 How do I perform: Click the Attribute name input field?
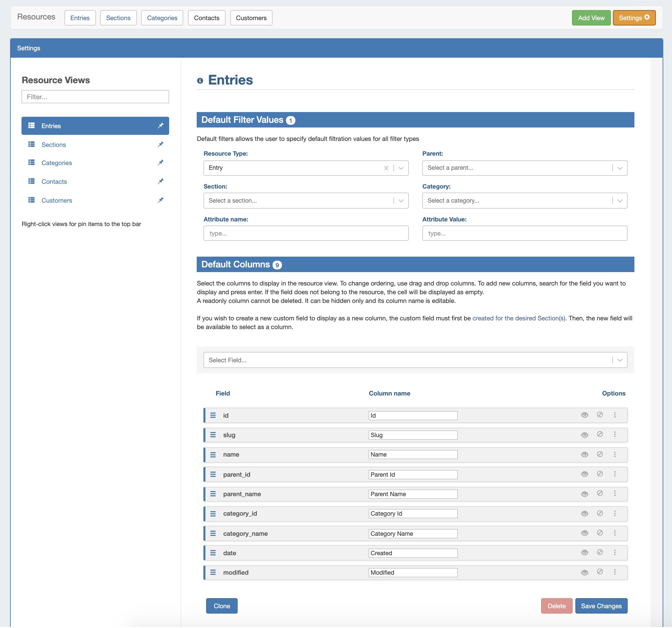pos(305,233)
